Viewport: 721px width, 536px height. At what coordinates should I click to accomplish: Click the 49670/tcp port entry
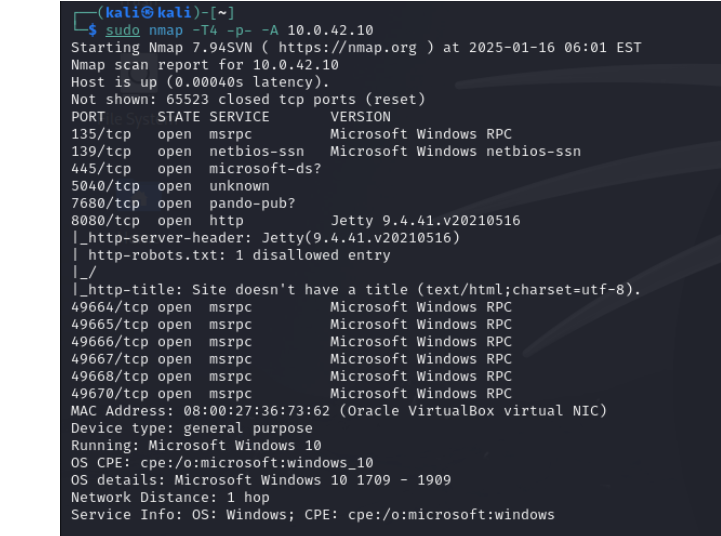109,394
